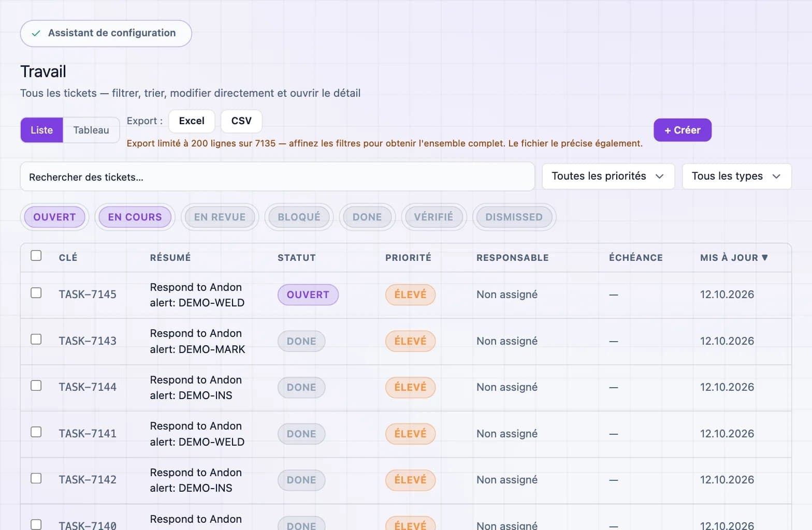Image resolution: width=812 pixels, height=530 pixels.
Task: Toggle the BLOQUÉ status filter chip
Action: tap(299, 217)
